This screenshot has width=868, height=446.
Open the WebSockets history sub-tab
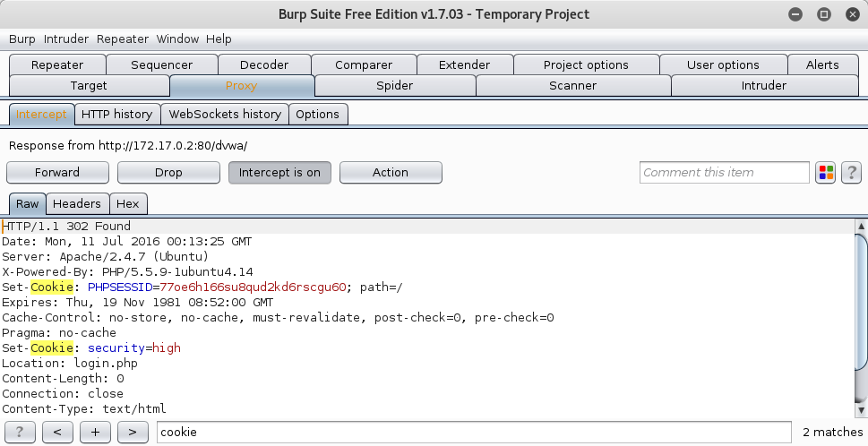point(225,115)
